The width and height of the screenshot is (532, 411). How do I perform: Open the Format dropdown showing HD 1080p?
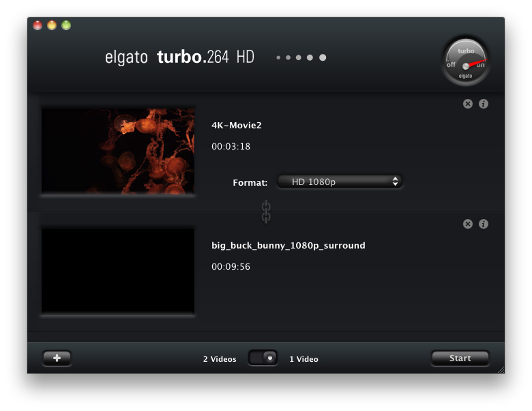coord(340,182)
